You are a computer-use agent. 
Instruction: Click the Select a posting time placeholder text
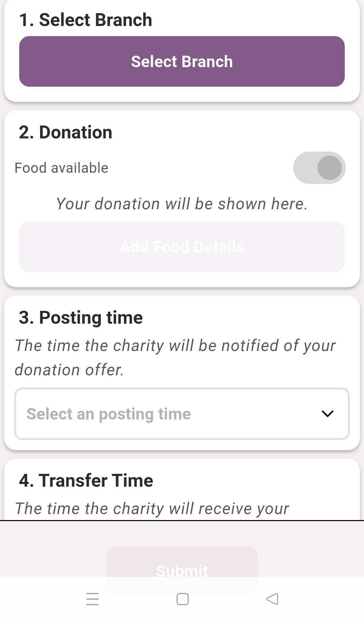(109, 414)
